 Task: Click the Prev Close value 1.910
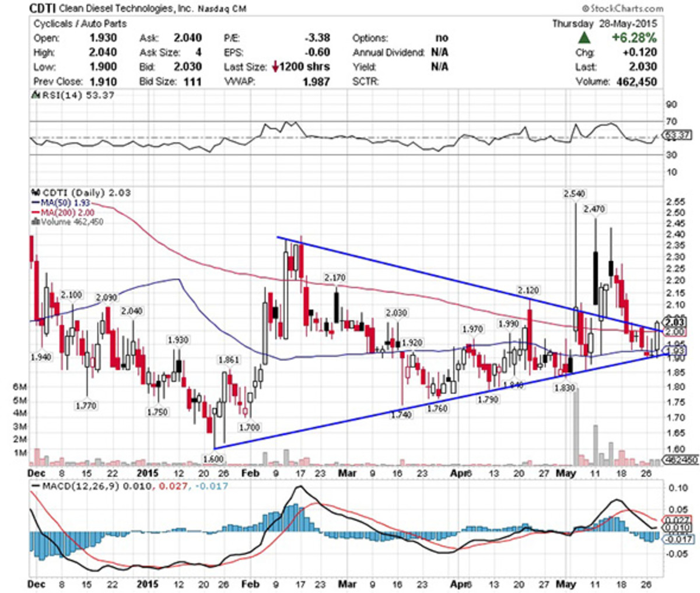103,82
